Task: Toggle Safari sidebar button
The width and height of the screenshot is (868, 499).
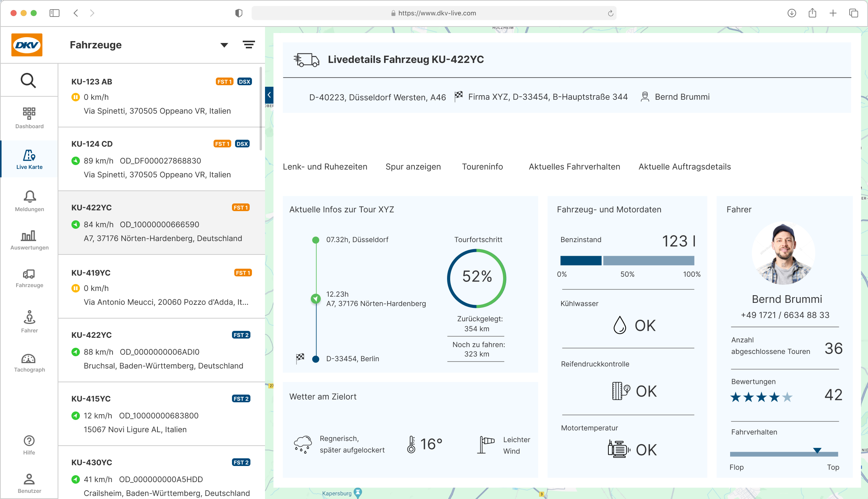Action: coord(55,13)
